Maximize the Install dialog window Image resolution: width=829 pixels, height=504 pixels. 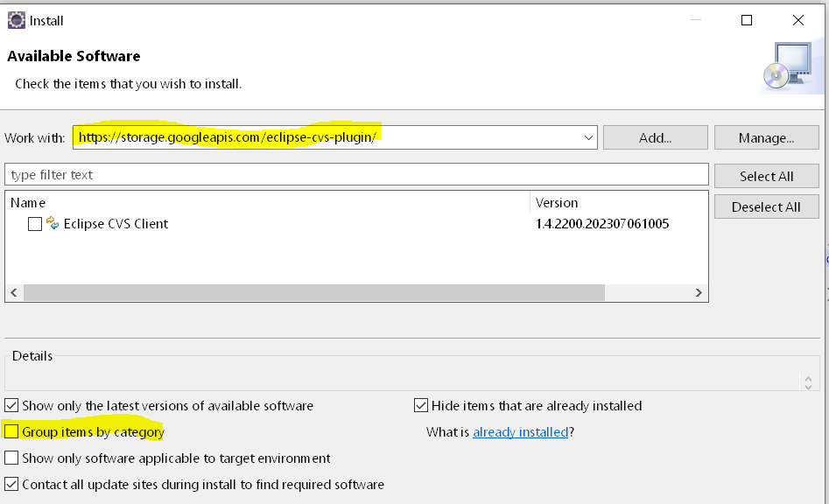[747, 21]
